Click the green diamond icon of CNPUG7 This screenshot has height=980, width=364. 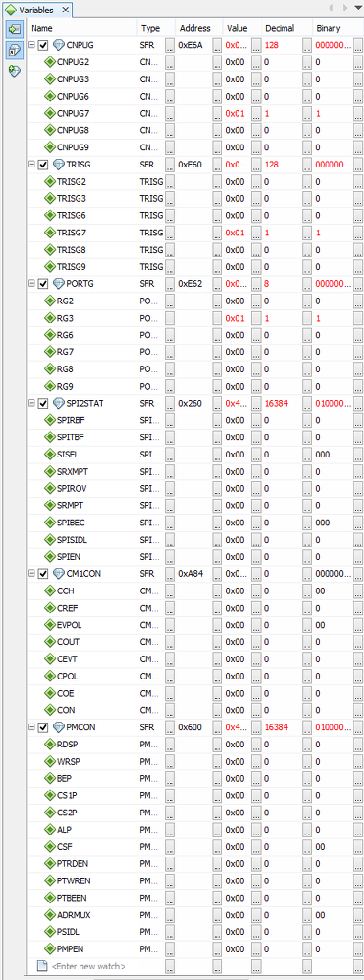[x=50, y=113]
